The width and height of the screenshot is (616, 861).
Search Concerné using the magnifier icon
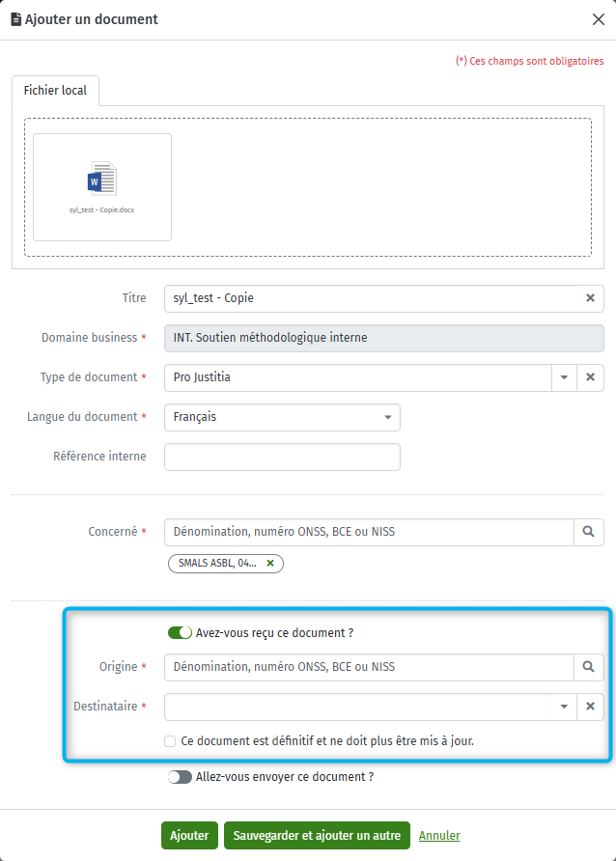(589, 532)
